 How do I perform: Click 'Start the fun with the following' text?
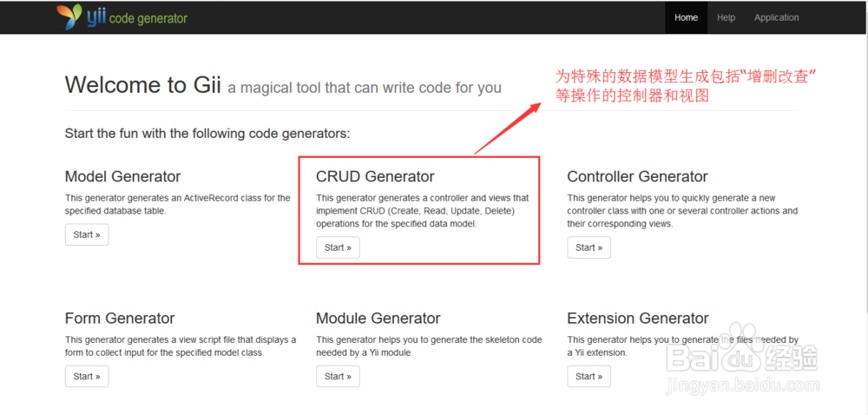[207, 134]
